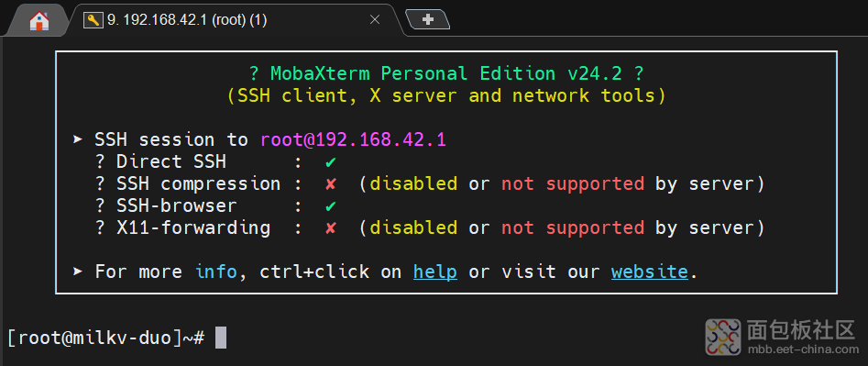Image resolution: width=868 pixels, height=366 pixels.
Task: Click the colorful breadboard community logo icon
Action: coord(723,337)
